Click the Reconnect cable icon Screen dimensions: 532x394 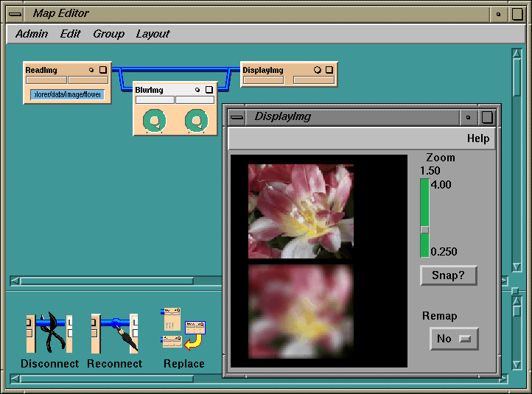pos(114,332)
